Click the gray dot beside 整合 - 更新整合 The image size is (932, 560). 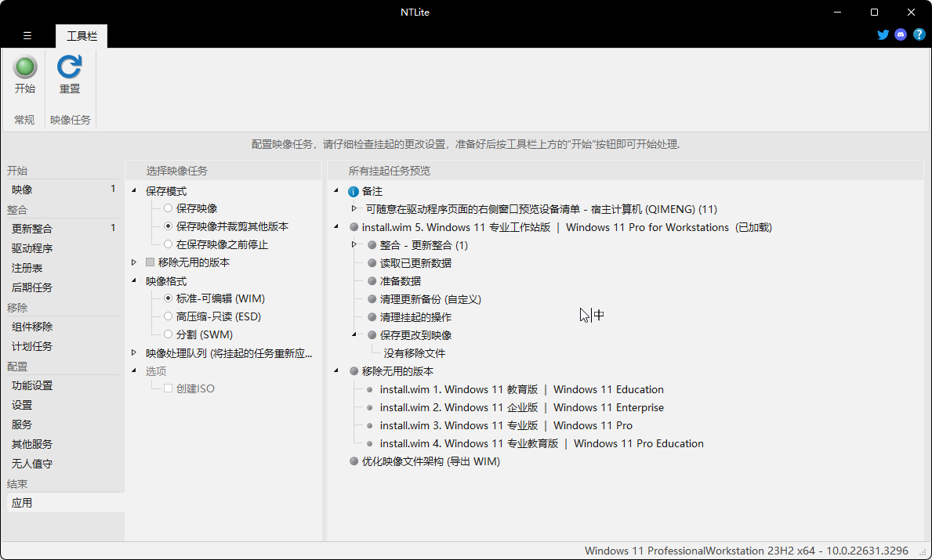(x=372, y=245)
